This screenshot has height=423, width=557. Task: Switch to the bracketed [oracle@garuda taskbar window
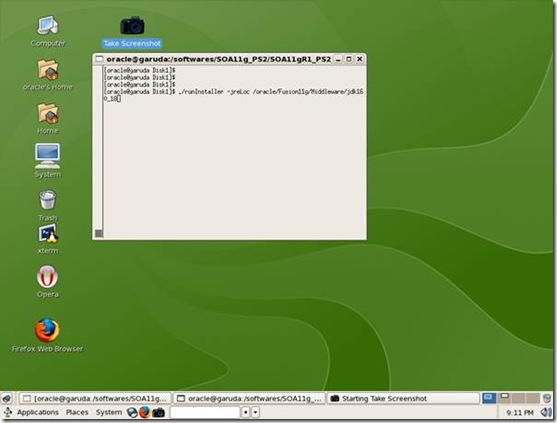click(x=95, y=398)
